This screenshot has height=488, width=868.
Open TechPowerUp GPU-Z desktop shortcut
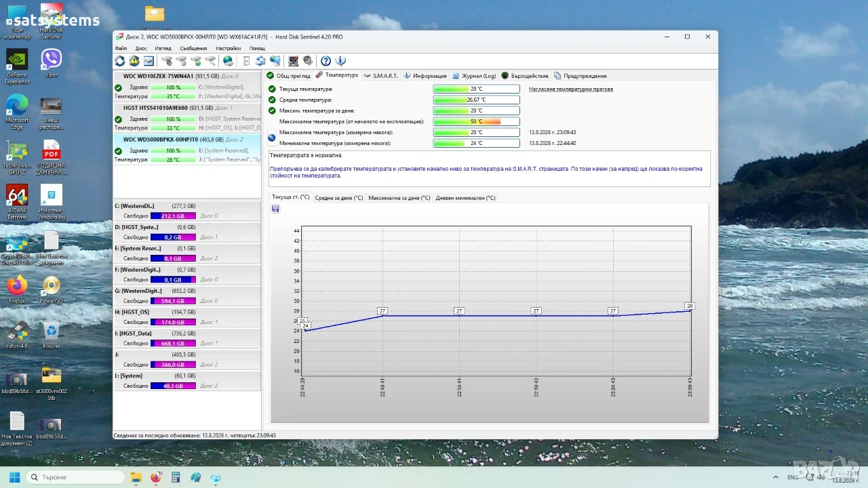[17, 158]
